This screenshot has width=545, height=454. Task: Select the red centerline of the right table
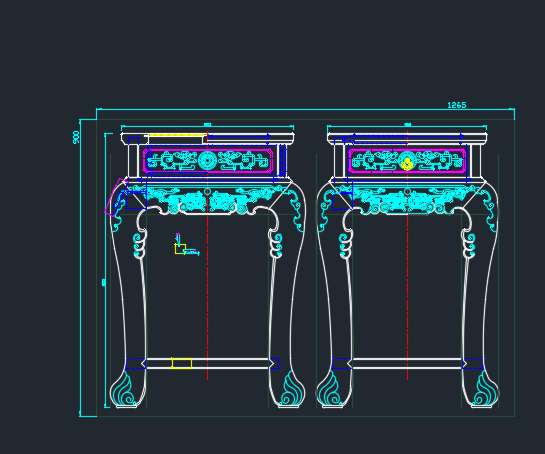click(407, 256)
